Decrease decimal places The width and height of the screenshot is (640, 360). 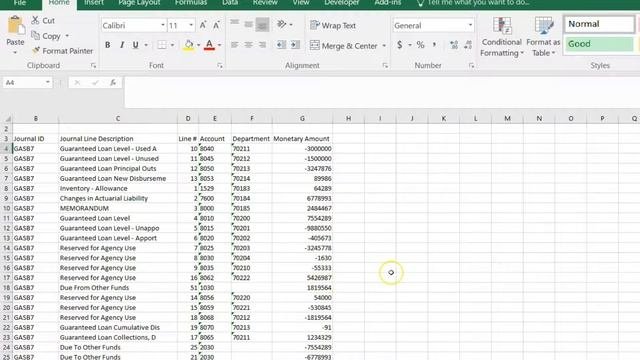click(468, 45)
